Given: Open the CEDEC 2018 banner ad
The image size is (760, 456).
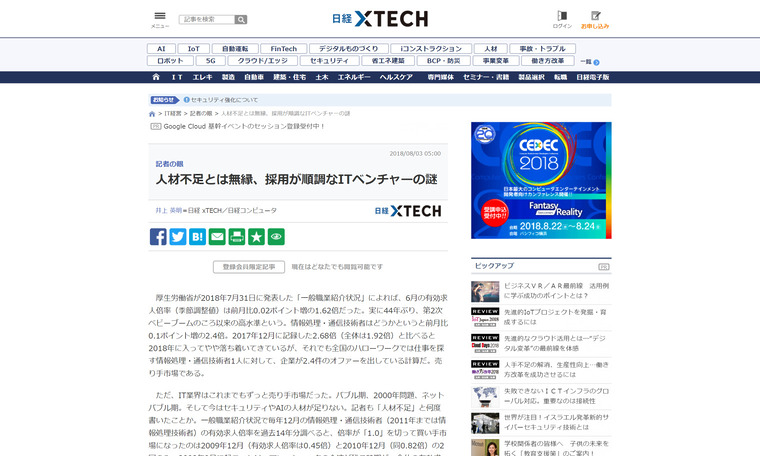Looking at the screenshot, I should (541, 180).
